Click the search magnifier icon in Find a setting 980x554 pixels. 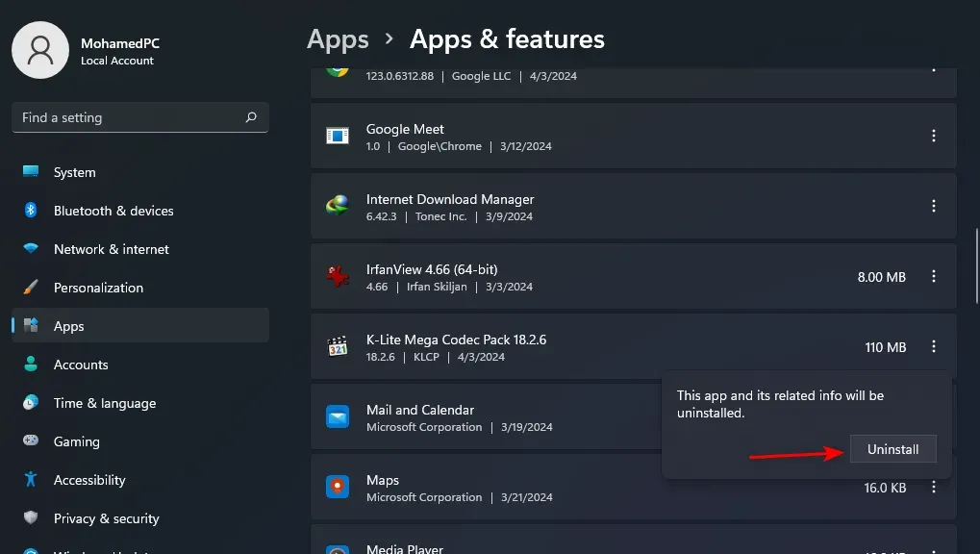point(251,117)
